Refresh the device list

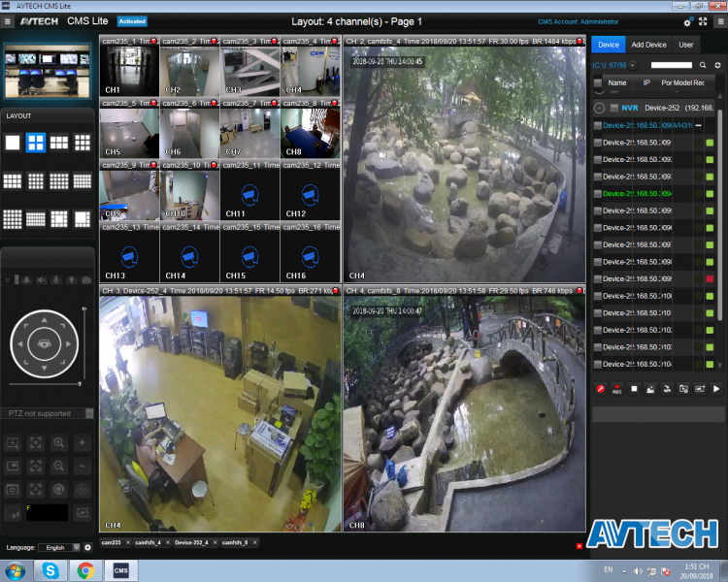pos(717,65)
